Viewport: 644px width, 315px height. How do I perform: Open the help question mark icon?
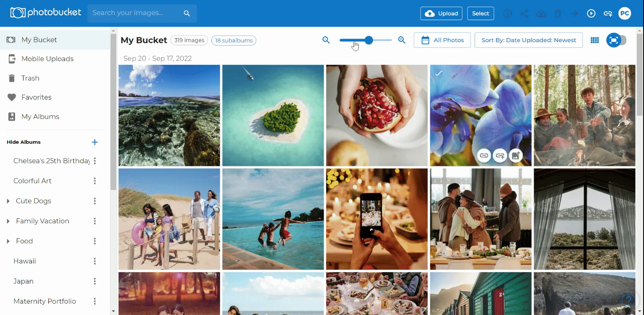[x=628, y=300]
